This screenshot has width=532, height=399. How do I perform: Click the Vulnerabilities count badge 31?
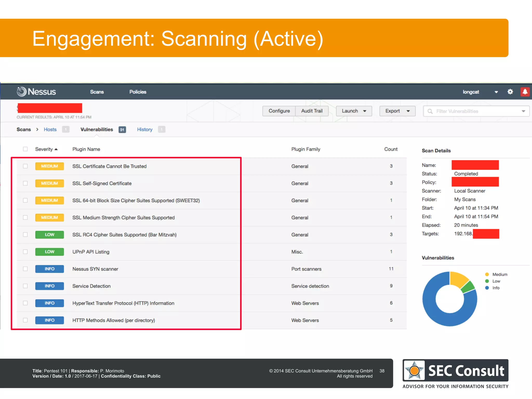coord(122,130)
